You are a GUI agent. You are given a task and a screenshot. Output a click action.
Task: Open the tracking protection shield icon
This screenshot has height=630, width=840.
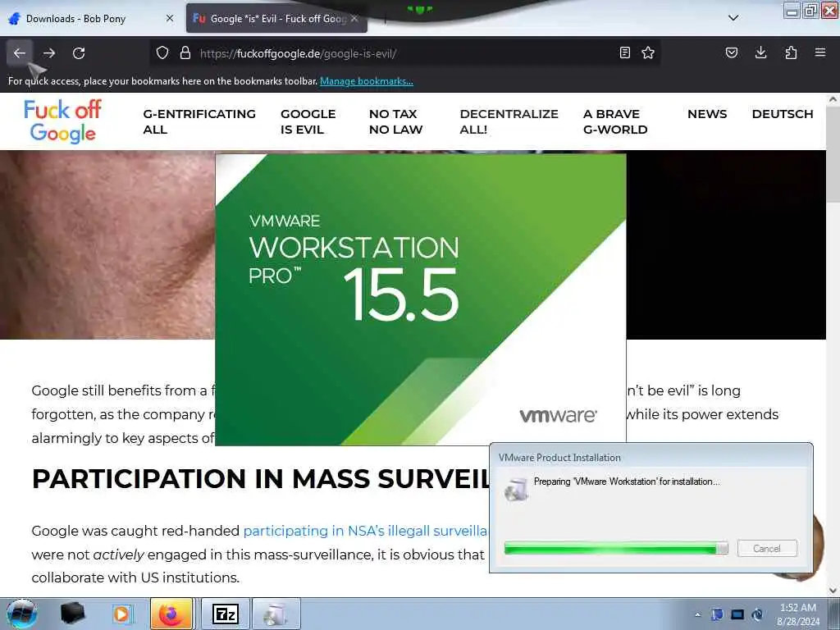(162, 53)
